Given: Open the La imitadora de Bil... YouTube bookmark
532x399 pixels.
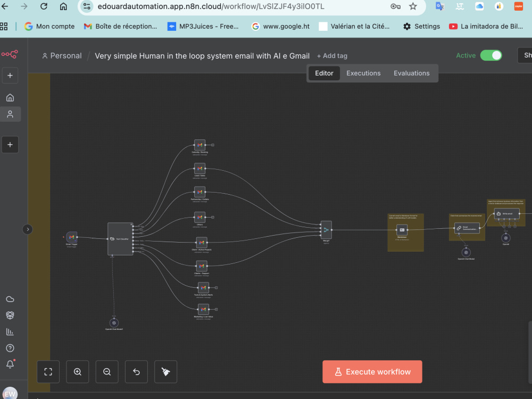Looking at the screenshot, I should pyautogui.click(x=486, y=26).
